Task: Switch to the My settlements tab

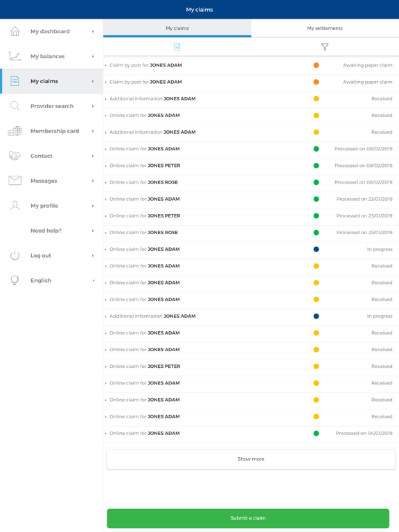Action: (x=325, y=28)
